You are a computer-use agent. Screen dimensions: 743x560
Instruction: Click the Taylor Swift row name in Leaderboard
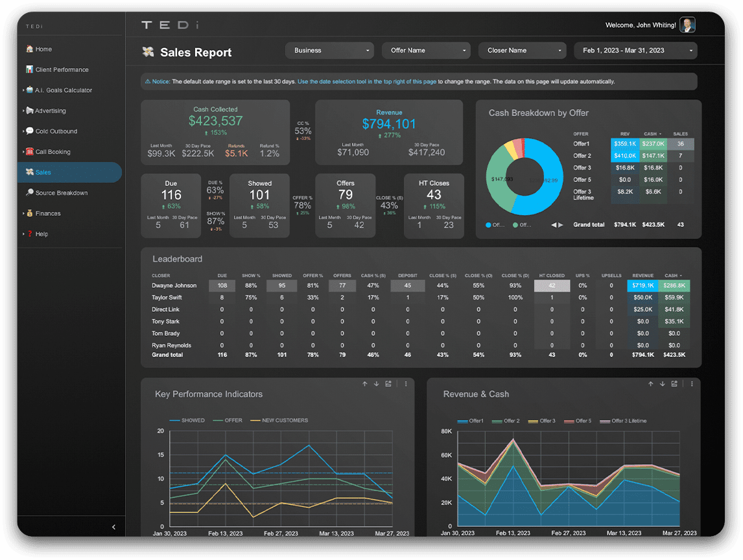click(167, 297)
